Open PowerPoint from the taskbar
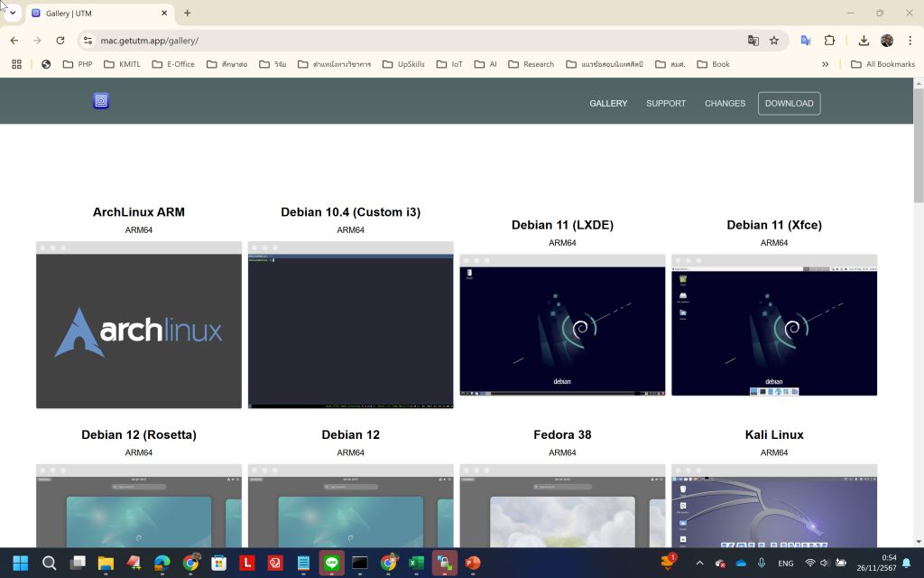 coord(473,563)
